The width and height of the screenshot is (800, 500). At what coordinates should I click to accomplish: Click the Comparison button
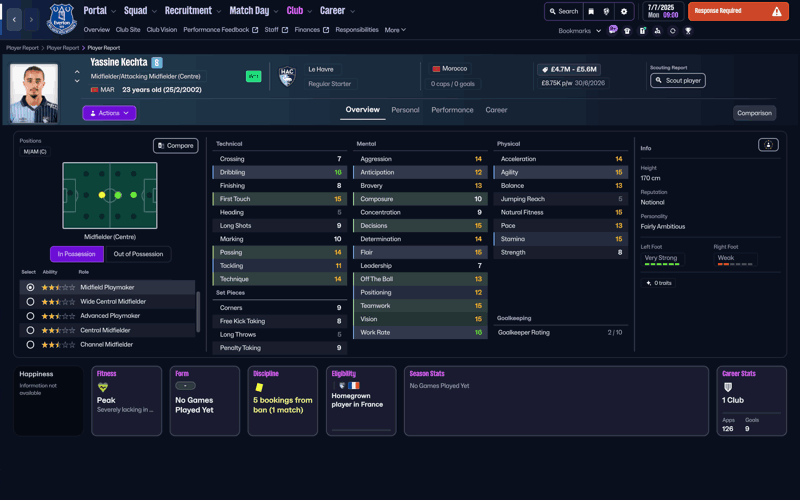pyautogui.click(x=754, y=113)
